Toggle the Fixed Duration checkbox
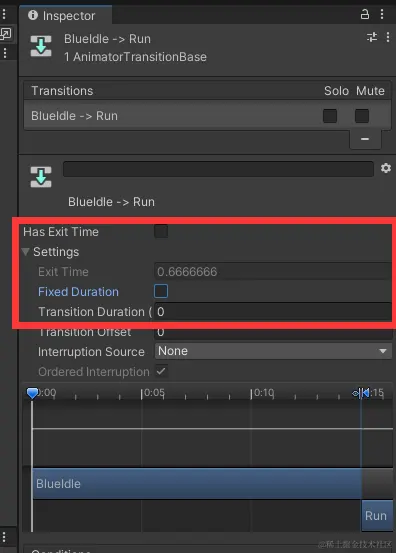 pos(161,291)
